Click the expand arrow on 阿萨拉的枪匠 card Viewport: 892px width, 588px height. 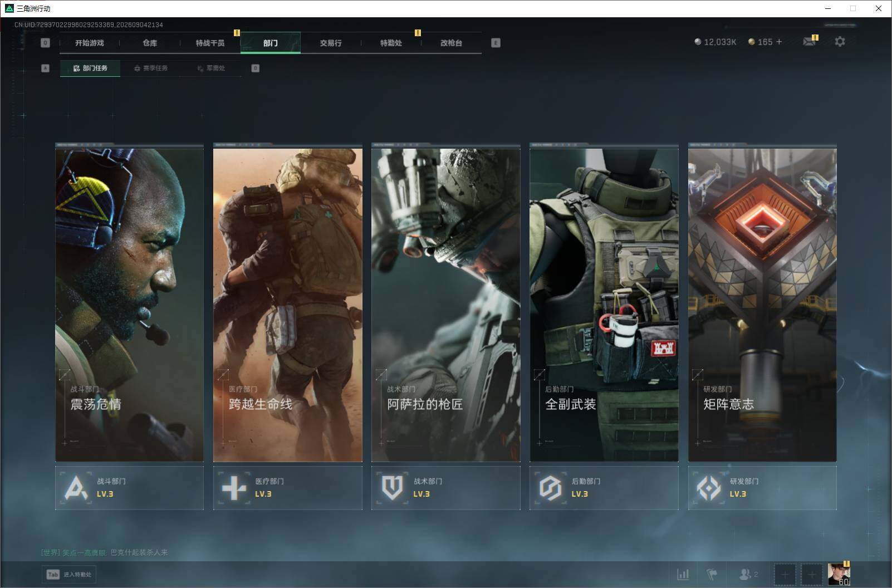tap(381, 375)
